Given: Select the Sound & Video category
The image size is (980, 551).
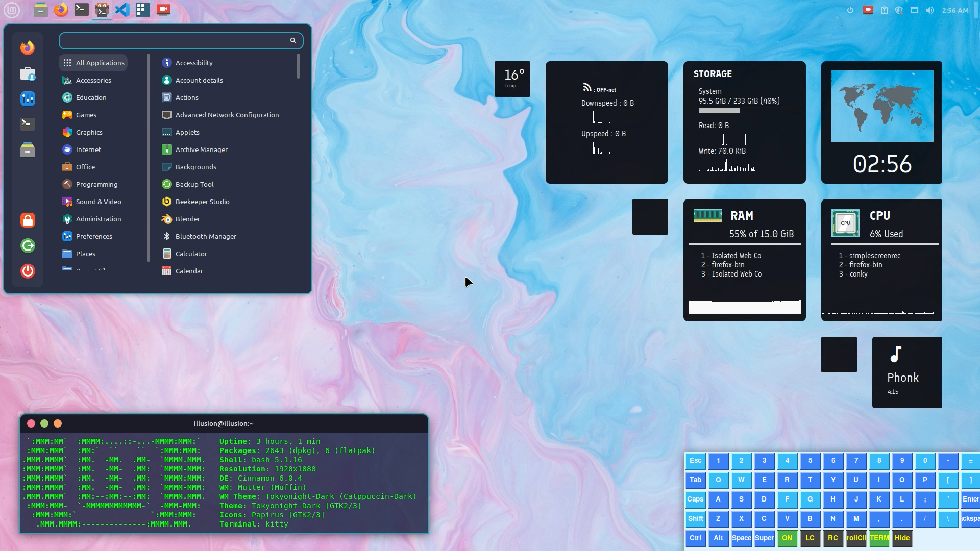Looking at the screenshot, I should point(93,202).
